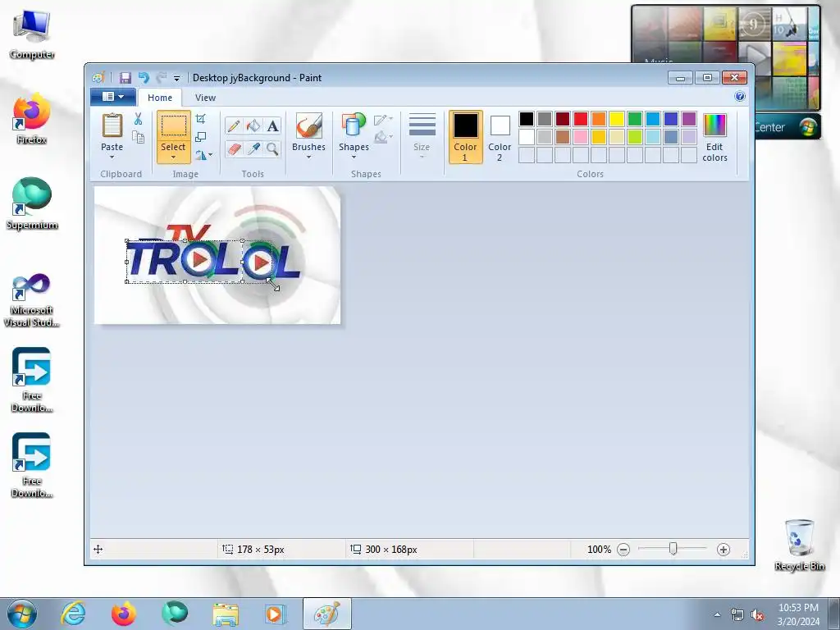Activate the Color 2 button

coord(500,137)
